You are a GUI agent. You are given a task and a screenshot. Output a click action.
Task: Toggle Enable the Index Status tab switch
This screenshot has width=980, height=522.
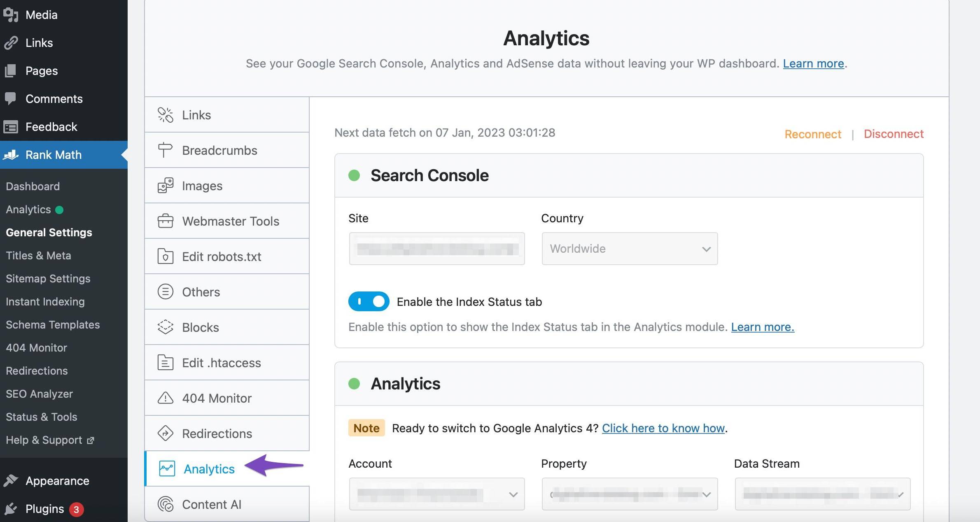[x=369, y=301]
